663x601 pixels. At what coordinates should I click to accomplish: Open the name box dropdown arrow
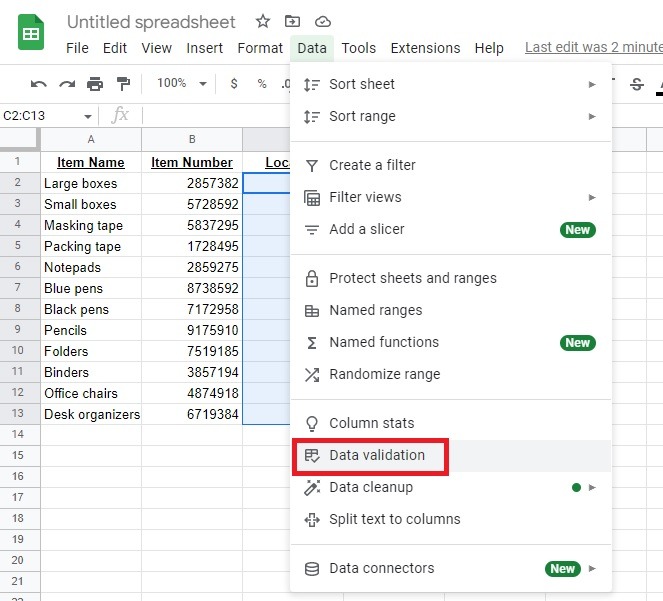[x=88, y=116]
